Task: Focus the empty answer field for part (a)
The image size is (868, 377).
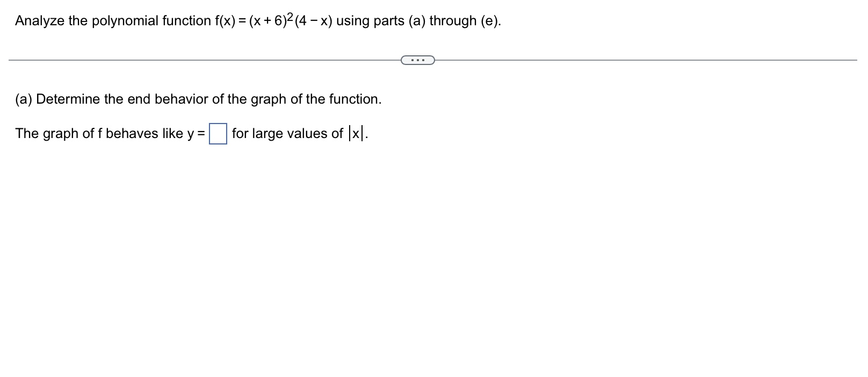Action: pos(218,134)
